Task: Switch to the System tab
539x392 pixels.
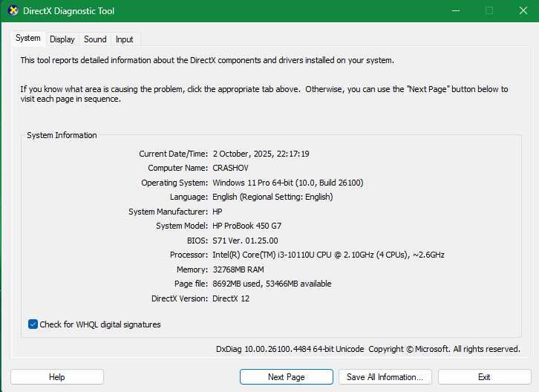Action: pos(28,38)
